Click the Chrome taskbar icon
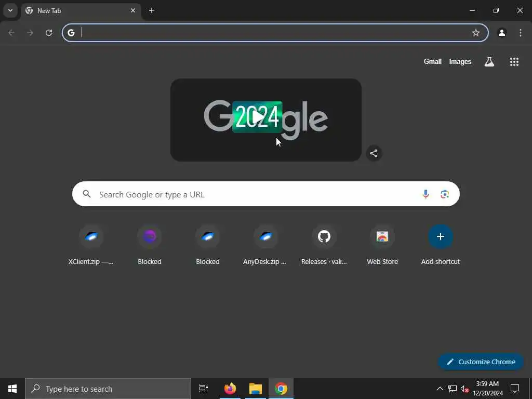 click(x=281, y=389)
